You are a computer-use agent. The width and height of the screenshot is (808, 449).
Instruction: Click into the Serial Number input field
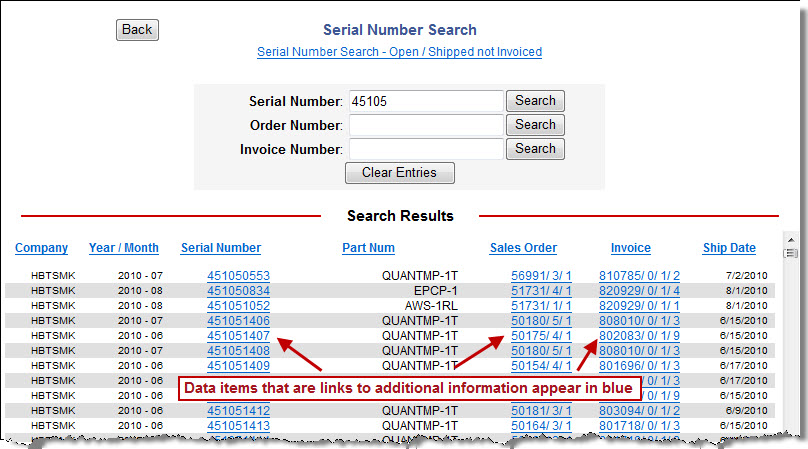point(424,101)
